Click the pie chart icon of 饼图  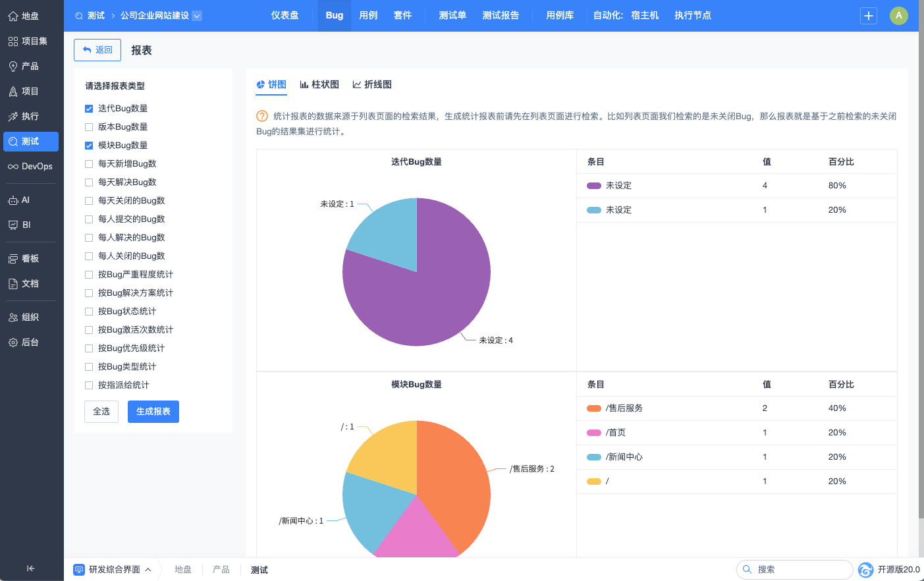click(261, 84)
